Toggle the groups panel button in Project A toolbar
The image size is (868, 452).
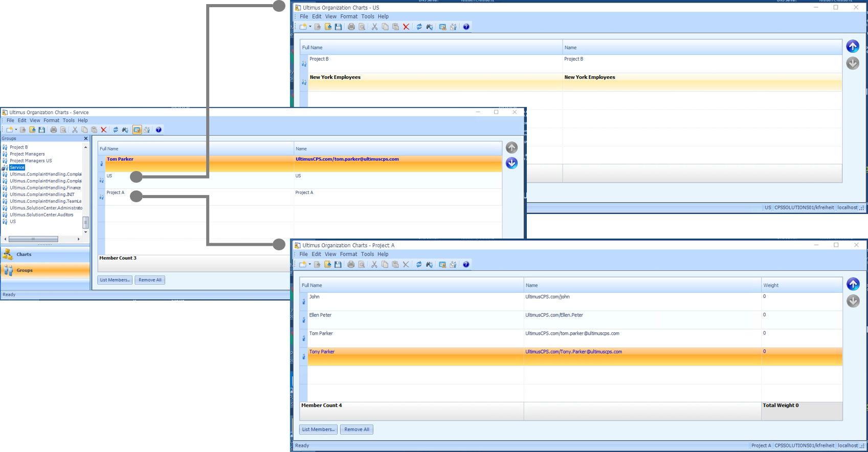(x=453, y=265)
